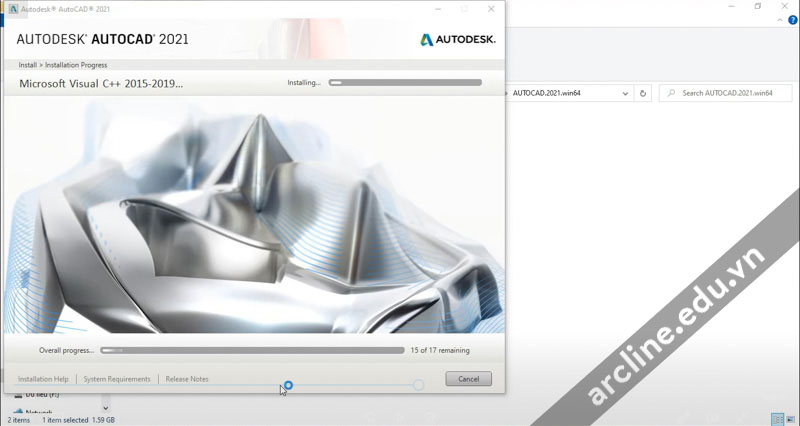Click the AutoCAD installer title bar icon

(x=13, y=9)
